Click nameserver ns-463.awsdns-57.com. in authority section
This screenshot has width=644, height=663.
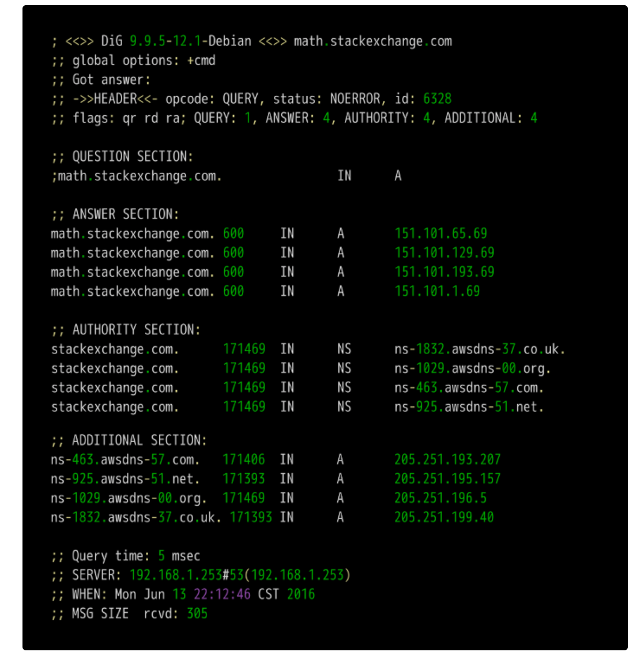469,388
